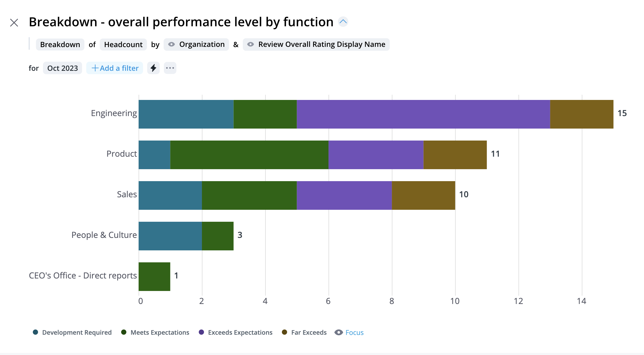Toggle the eye icon next to Organization
Screen dimensions: 644x355
tap(171, 45)
